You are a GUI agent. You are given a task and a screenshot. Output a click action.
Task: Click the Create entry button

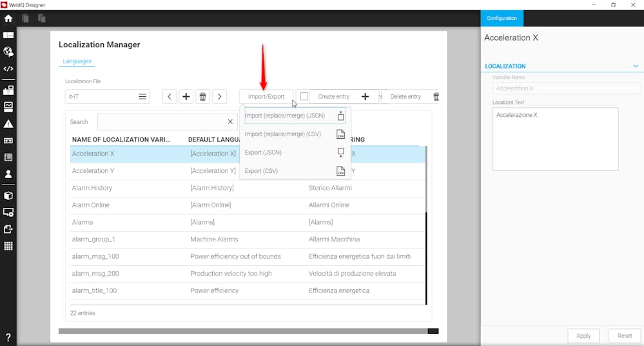(x=344, y=97)
